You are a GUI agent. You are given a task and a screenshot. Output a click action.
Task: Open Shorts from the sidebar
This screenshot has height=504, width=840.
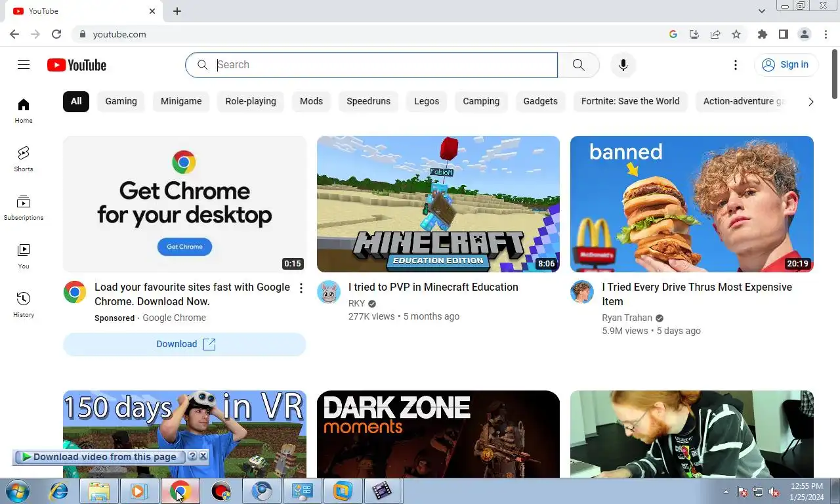(x=24, y=159)
